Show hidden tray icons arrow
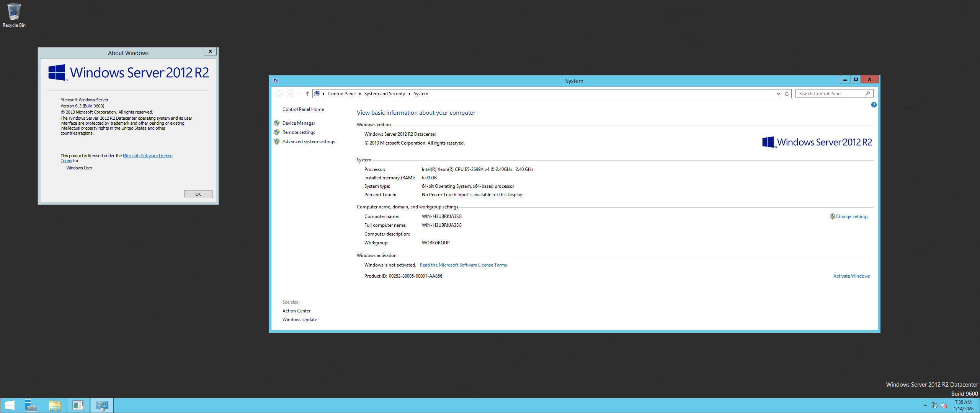 tap(925, 405)
